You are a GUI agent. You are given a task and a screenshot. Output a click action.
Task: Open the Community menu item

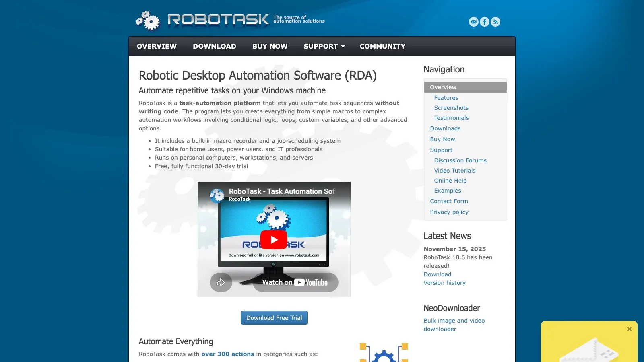click(382, 46)
